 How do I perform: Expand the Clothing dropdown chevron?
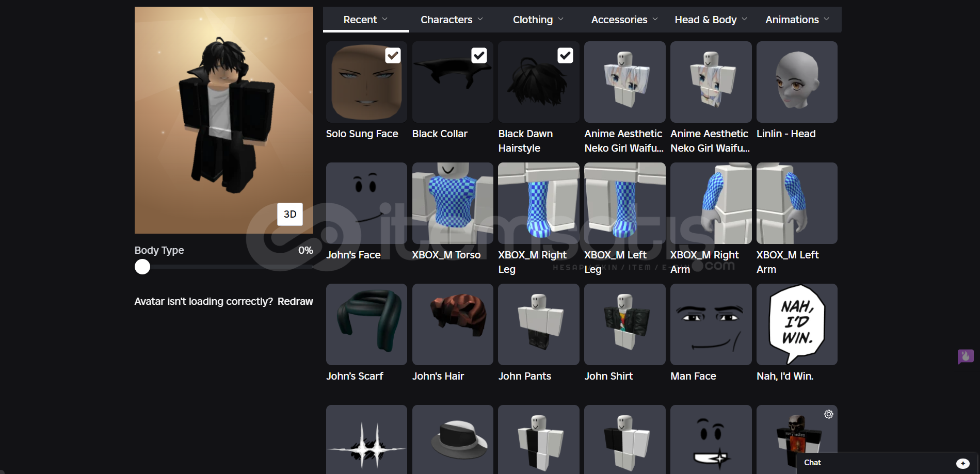click(561, 19)
